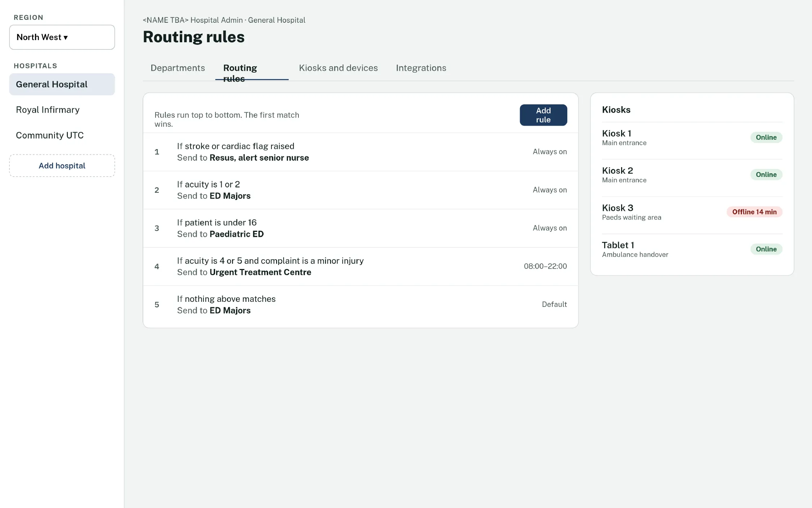Image resolution: width=812 pixels, height=508 pixels.
Task: Switch to the Integrations tab
Action: coord(421,68)
